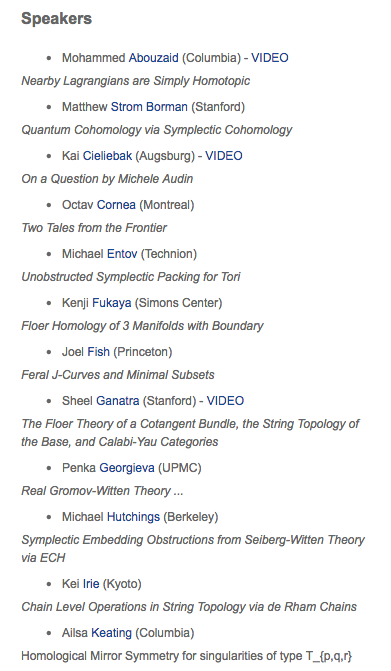Watch Abouzaid's talk VIDEO link
The height and width of the screenshot is (671, 391).
[x=270, y=58]
